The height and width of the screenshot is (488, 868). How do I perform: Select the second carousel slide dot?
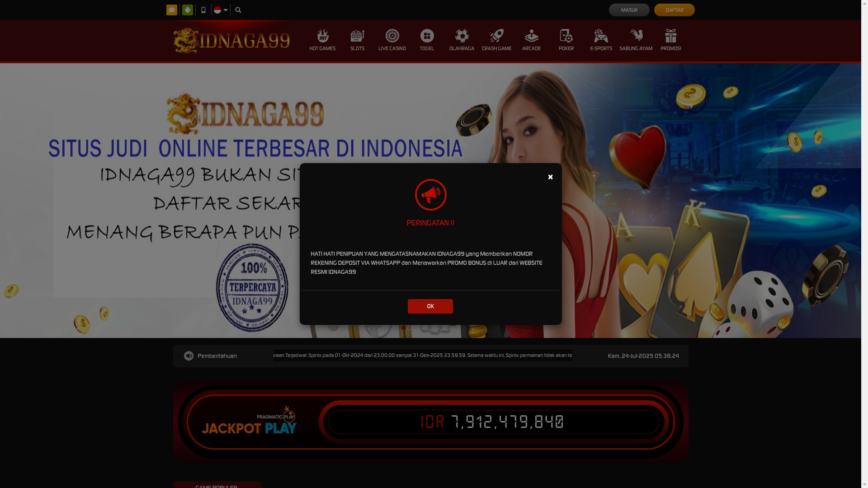point(409,328)
